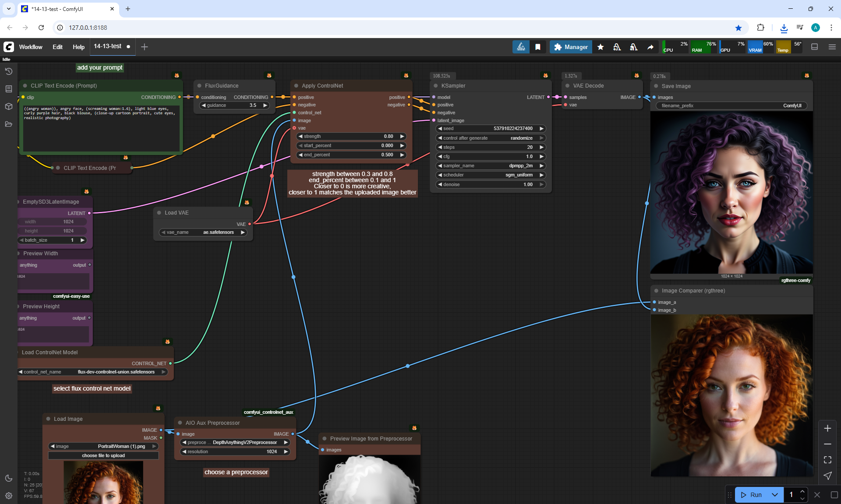
Task: Open the queue history sidebar icon
Action: tap(8, 71)
